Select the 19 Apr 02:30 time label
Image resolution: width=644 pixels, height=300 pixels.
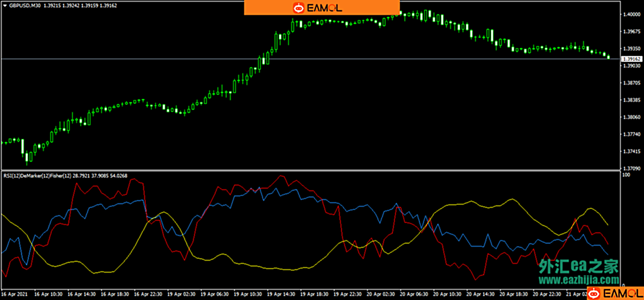(x=182, y=293)
